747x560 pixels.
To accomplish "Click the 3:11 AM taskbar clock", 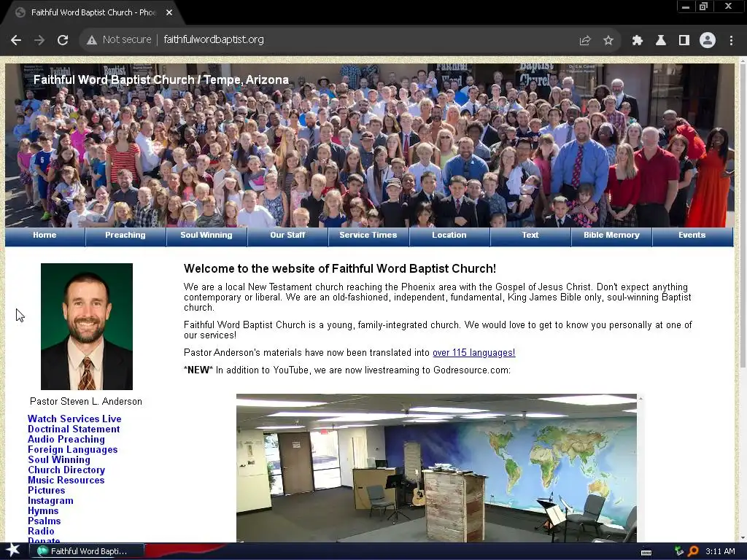I will pos(720,551).
